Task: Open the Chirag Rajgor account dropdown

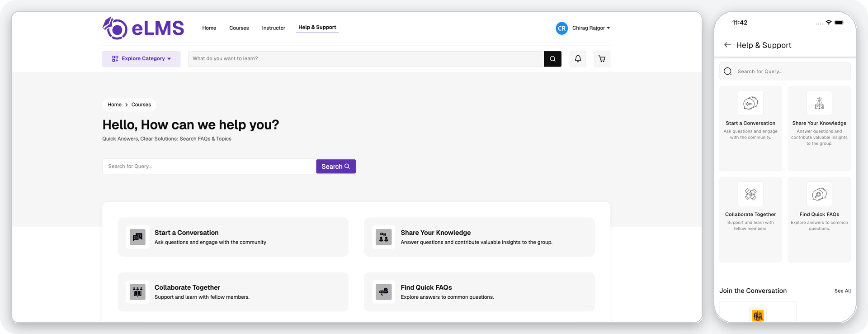Action: coord(591,28)
